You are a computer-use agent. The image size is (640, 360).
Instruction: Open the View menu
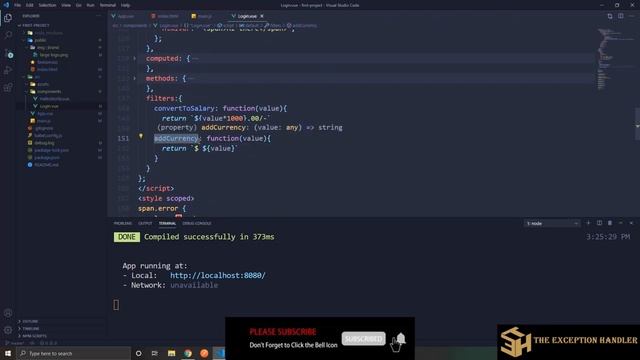click(x=66, y=5)
